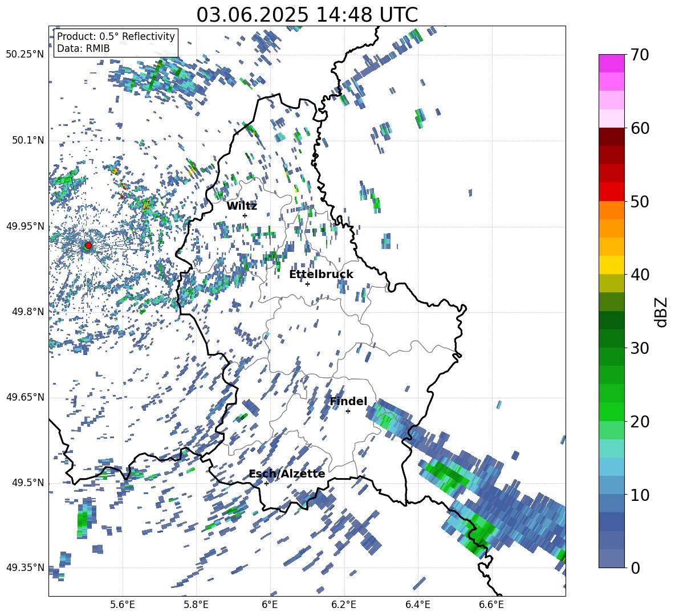Click the 20 tick label on colorbar
Screen dimensions: 675x616
[639, 422]
